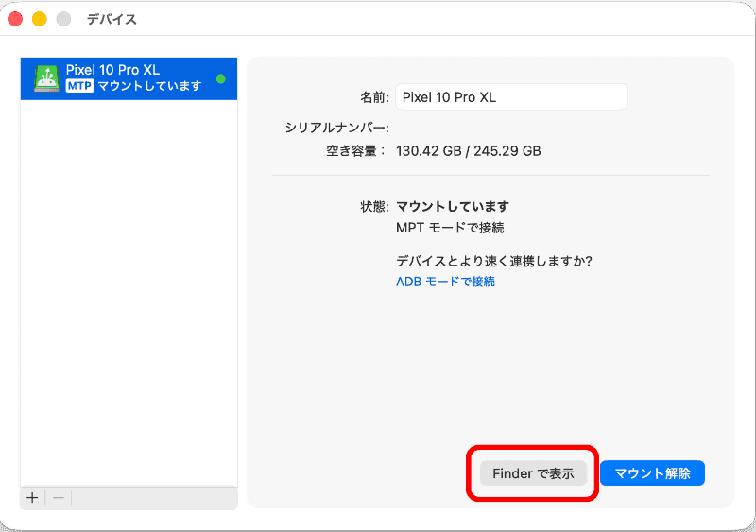Viewport: 756px width, 532px height.
Task: Click the MTP badge in device list
Action: [79, 86]
